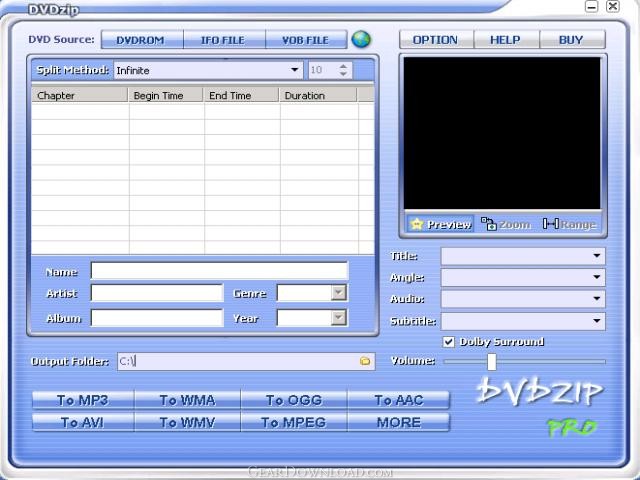The height and width of the screenshot is (480, 640).
Task: Click in the Artist text field
Action: [157, 293]
